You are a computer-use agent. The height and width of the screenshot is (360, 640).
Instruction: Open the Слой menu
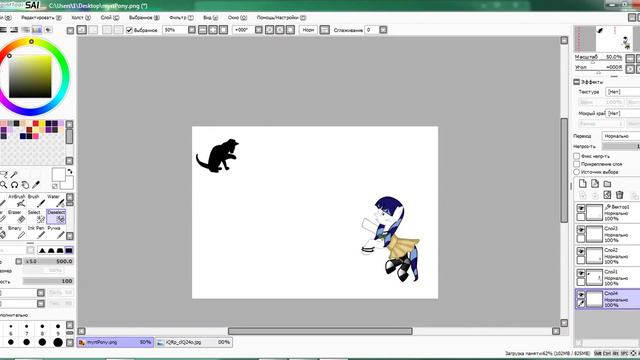pos(110,18)
